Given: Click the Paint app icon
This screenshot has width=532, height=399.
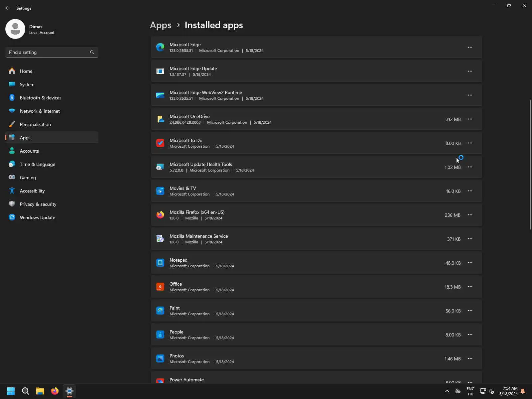Looking at the screenshot, I should [160, 311].
